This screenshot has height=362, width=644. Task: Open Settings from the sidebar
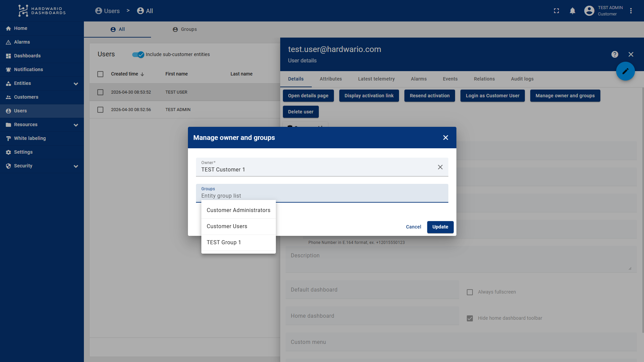pyautogui.click(x=42, y=152)
